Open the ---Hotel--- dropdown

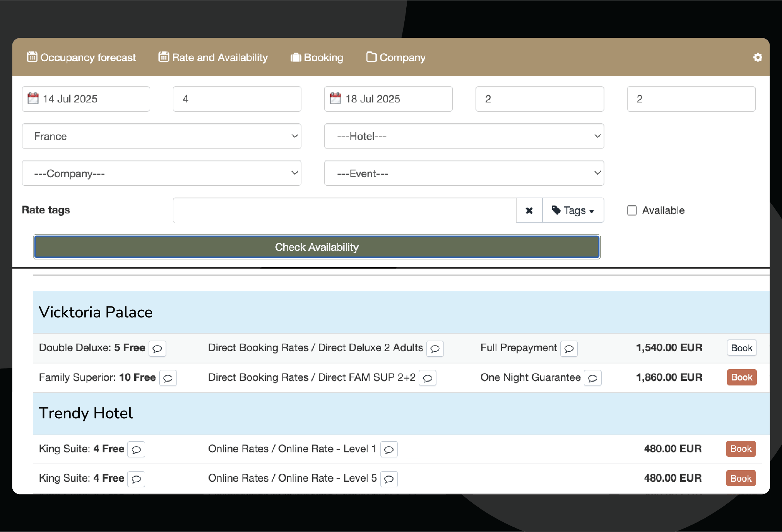pos(464,136)
